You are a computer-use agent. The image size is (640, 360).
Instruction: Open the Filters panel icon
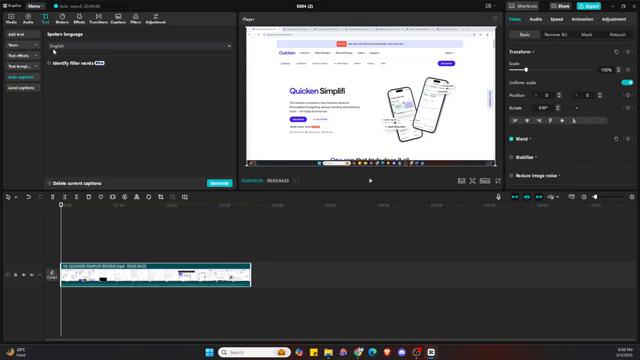click(136, 18)
